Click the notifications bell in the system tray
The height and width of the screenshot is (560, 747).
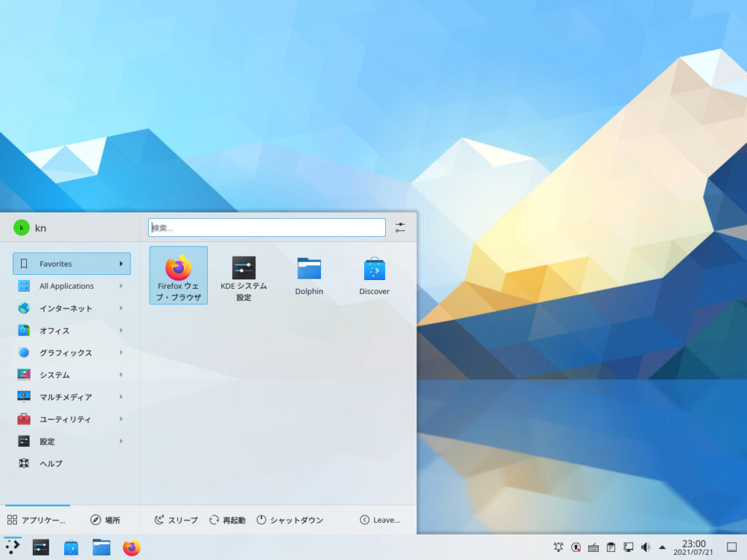[x=558, y=546]
